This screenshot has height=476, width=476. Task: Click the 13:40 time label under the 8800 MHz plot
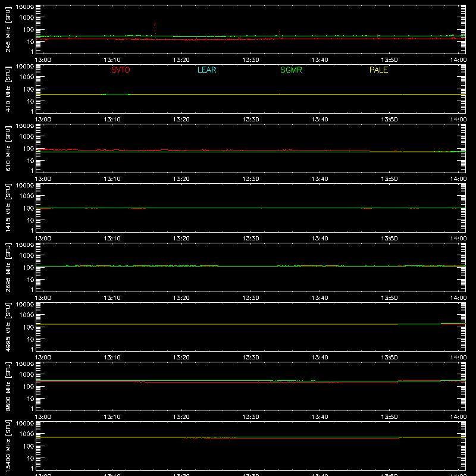(x=320, y=417)
